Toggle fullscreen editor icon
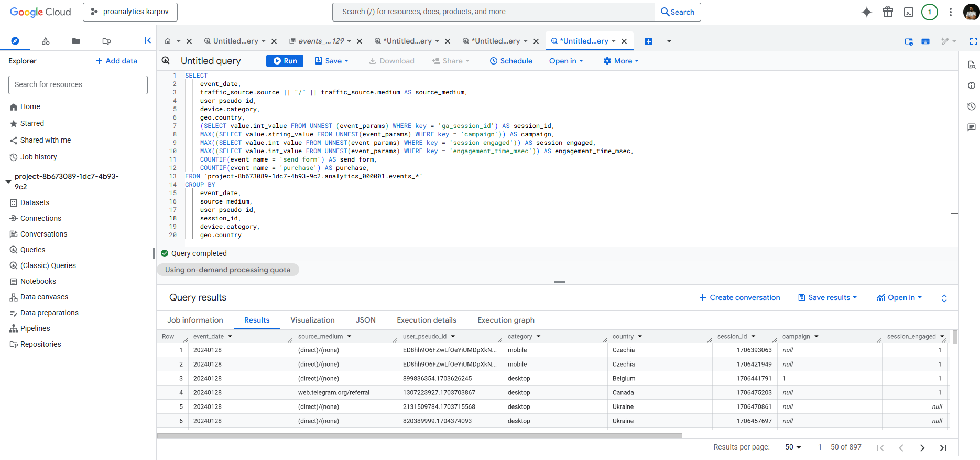 (973, 41)
